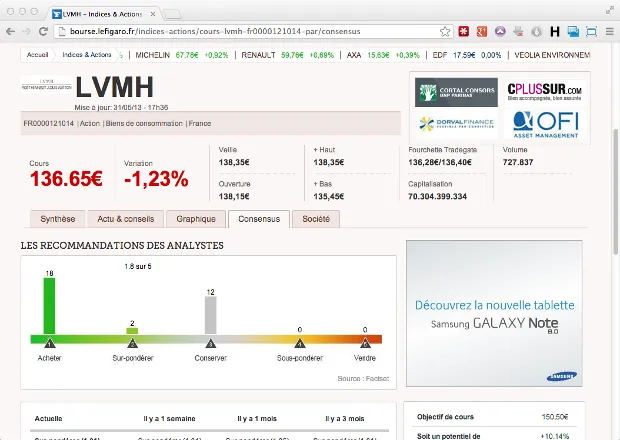Click the 150,50€ objectif de cours

pos(555,417)
